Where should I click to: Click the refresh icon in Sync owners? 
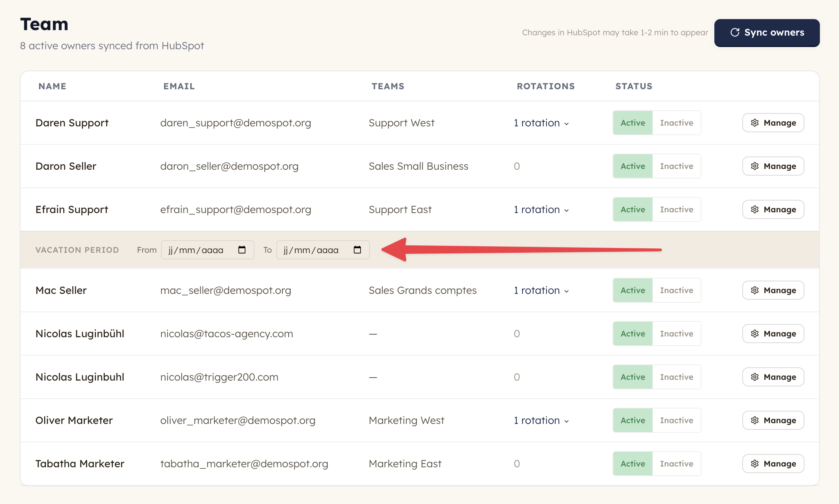(735, 32)
